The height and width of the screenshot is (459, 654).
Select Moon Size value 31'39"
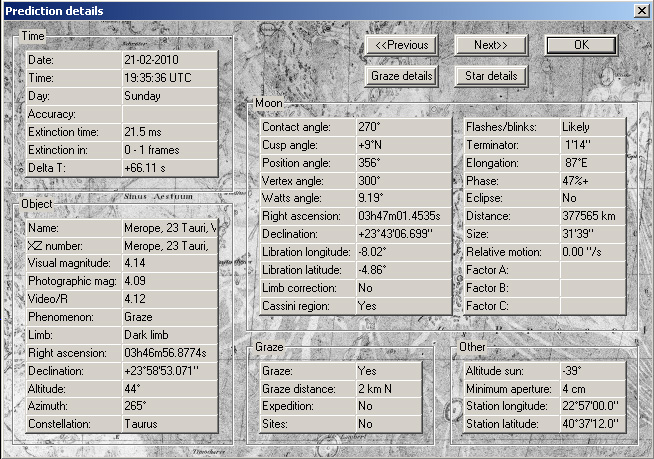click(x=593, y=234)
